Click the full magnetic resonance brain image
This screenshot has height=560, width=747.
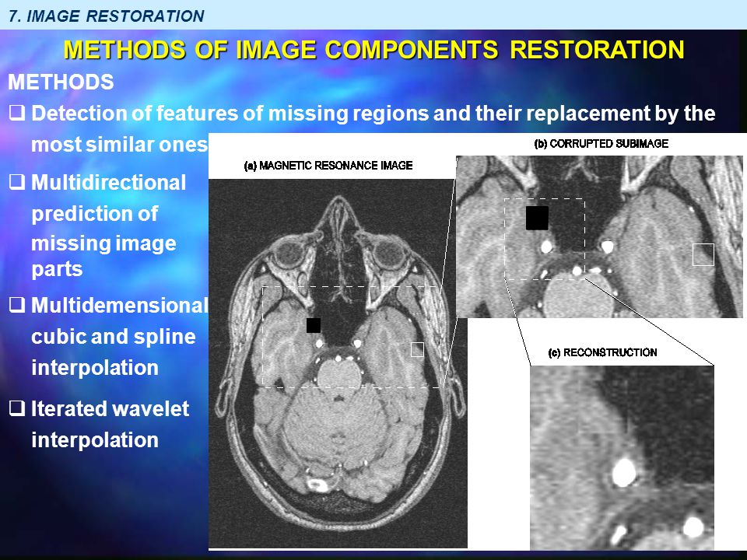[338, 363]
